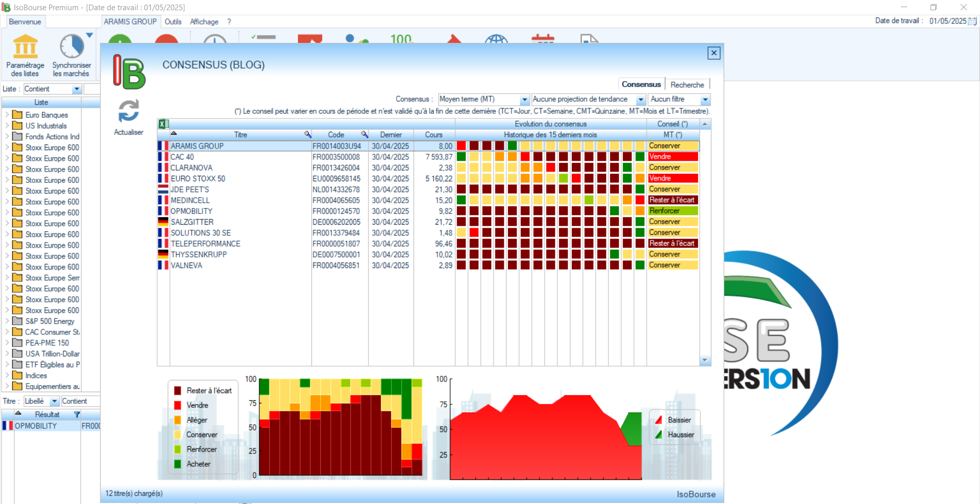Select the VALNEVA row title
The width and height of the screenshot is (980, 504).
click(186, 266)
